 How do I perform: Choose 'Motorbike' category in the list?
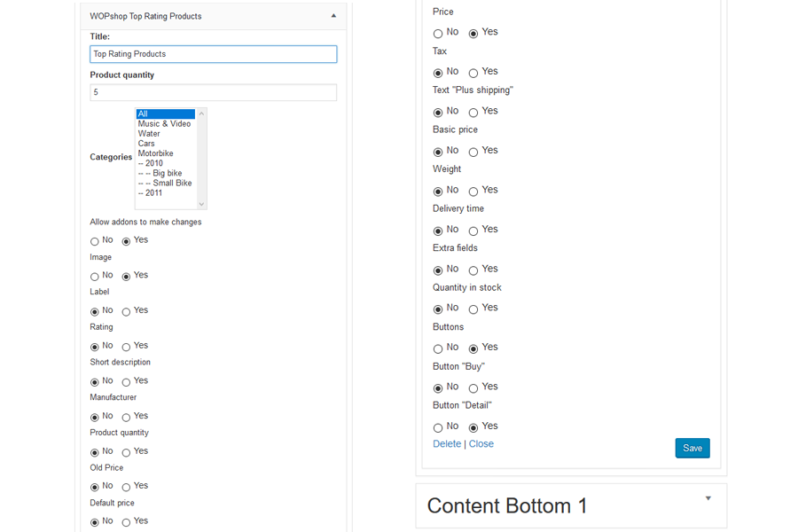point(156,153)
